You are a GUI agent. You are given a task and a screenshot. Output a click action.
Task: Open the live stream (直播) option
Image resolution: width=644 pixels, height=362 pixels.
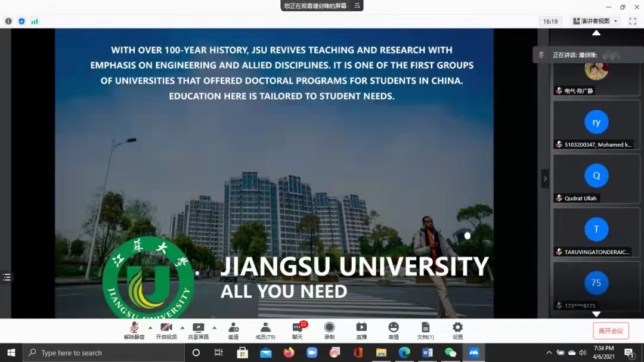pyautogui.click(x=361, y=330)
